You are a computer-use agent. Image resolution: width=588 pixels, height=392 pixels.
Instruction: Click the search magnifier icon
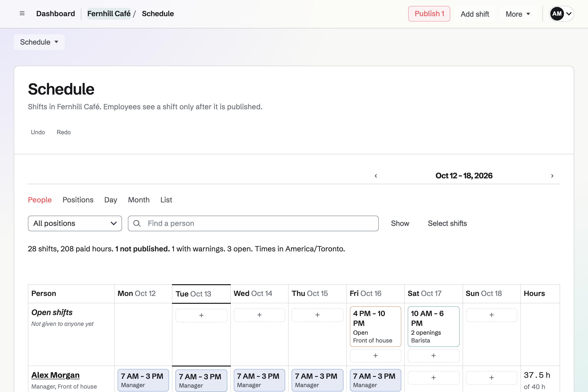[x=137, y=223]
